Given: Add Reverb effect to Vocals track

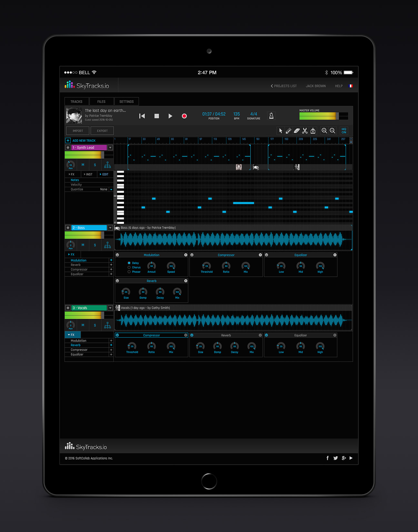Looking at the screenshot, I should tap(111, 345).
